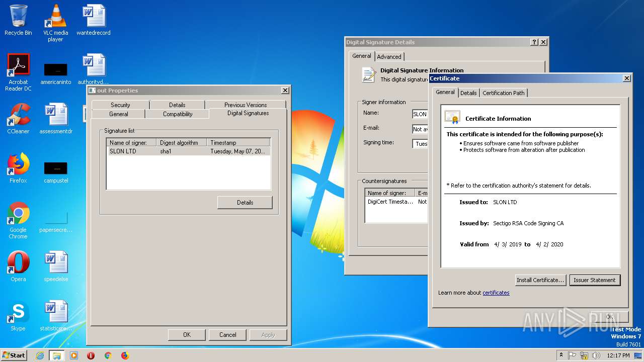The image size is (644, 362).
Task: Open the Recycle Bin desktop icon
Action: point(18,20)
